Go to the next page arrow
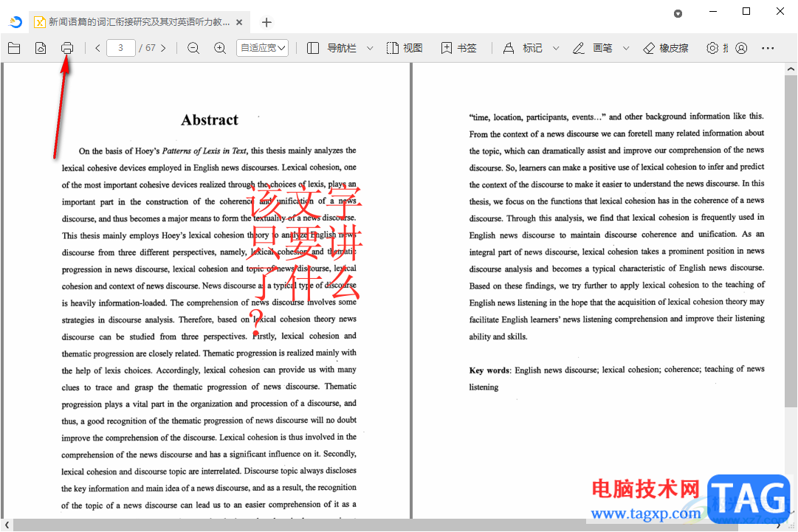 tap(163, 48)
